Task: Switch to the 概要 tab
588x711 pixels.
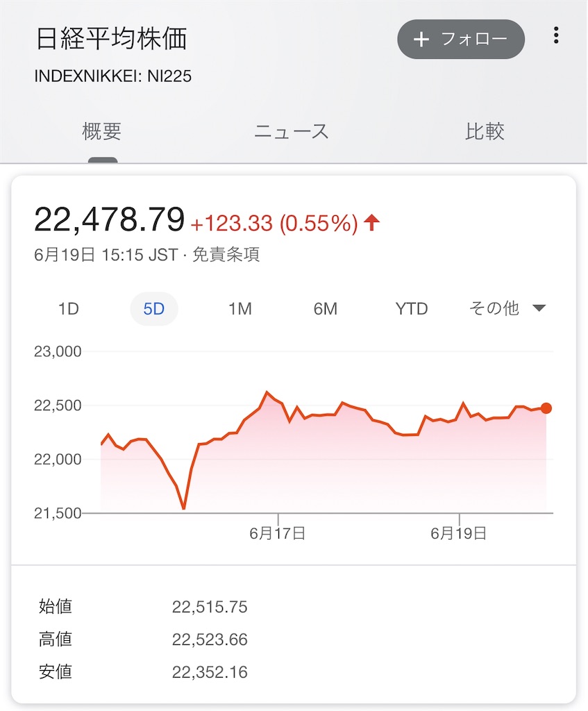Action: pos(102,131)
